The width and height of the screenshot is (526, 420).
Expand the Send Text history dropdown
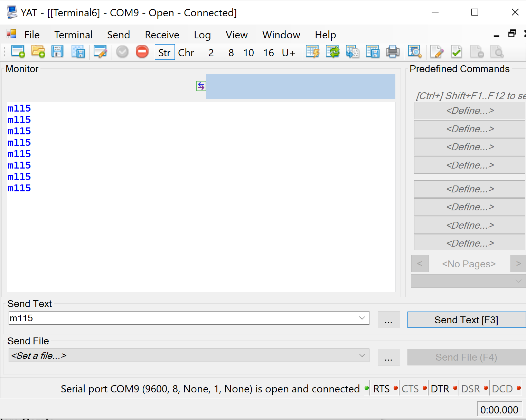pyautogui.click(x=362, y=318)
